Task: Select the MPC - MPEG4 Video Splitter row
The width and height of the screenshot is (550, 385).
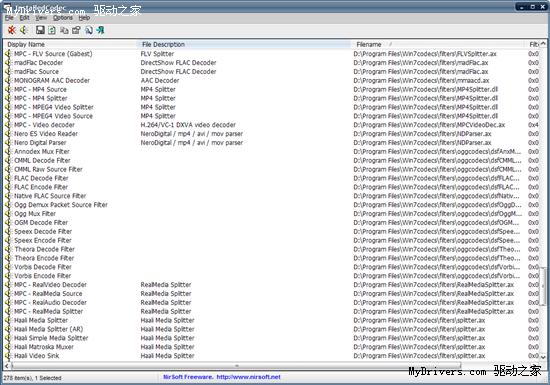Action: click(272, 107)
